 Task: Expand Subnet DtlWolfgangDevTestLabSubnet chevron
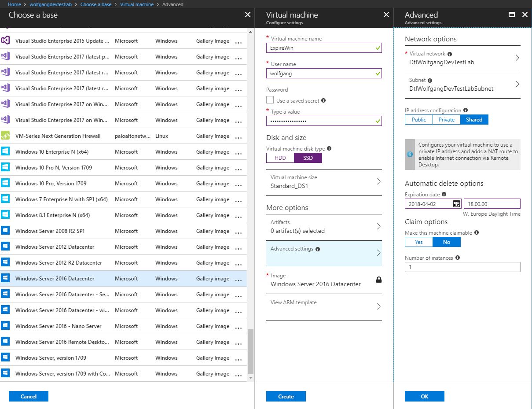[x=517, y=84]
